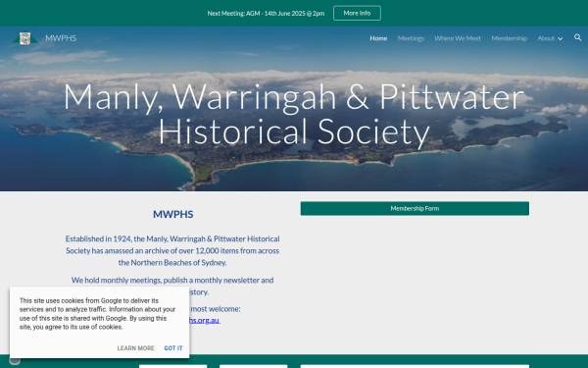Screen dimensions: 588x368
Task: Open the site search magnifier icon
Action: [577, 37]
